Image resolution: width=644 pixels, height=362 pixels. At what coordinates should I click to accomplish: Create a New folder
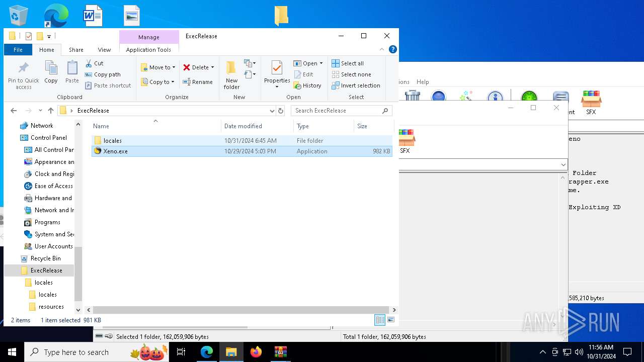231,75
